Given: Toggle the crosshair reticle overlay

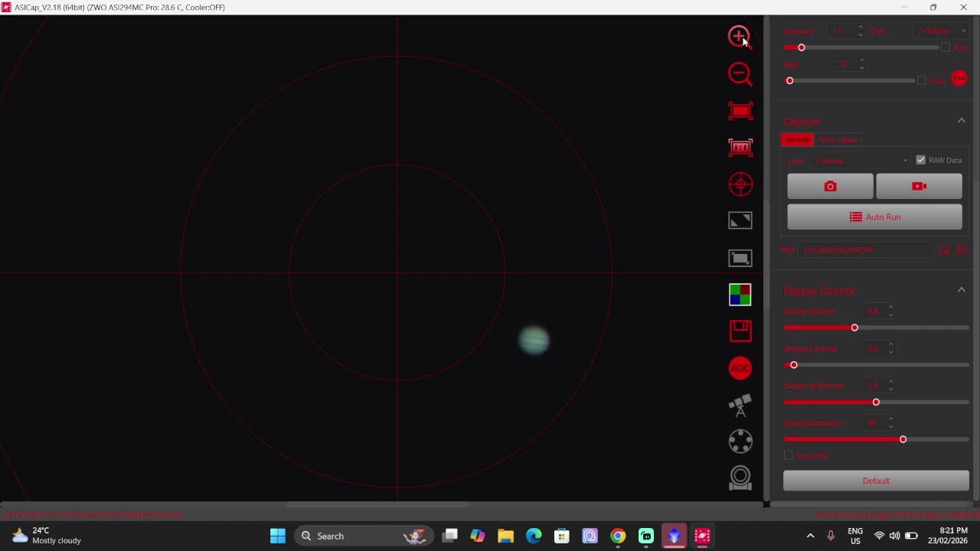Looking at the screenshot, I should tap(740, 184).
